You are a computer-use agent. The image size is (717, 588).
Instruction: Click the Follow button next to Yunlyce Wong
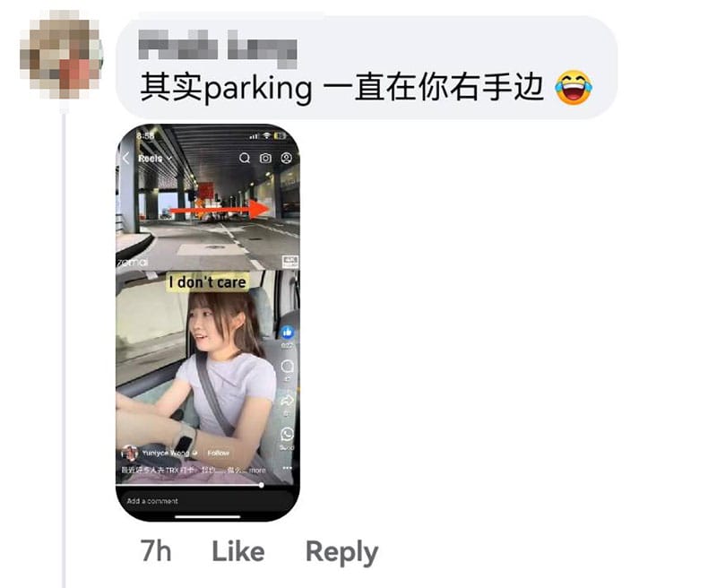pos(218,453)
